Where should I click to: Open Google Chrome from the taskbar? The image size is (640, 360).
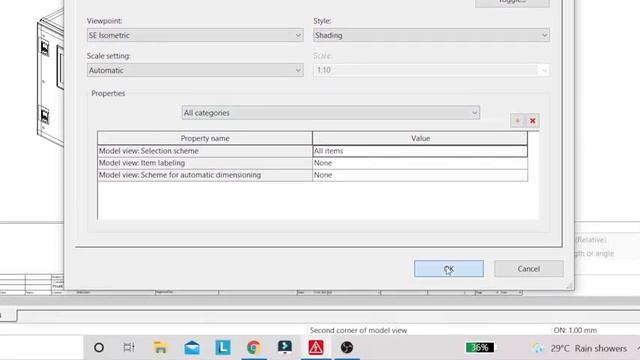pos(254,348)
